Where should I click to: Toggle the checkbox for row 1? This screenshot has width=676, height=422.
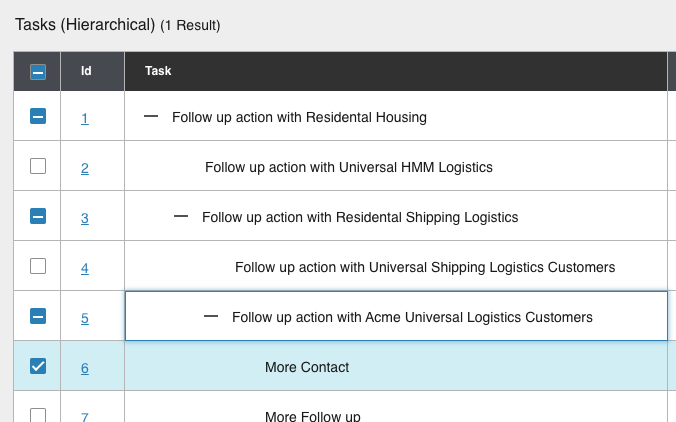click(38, 117)
